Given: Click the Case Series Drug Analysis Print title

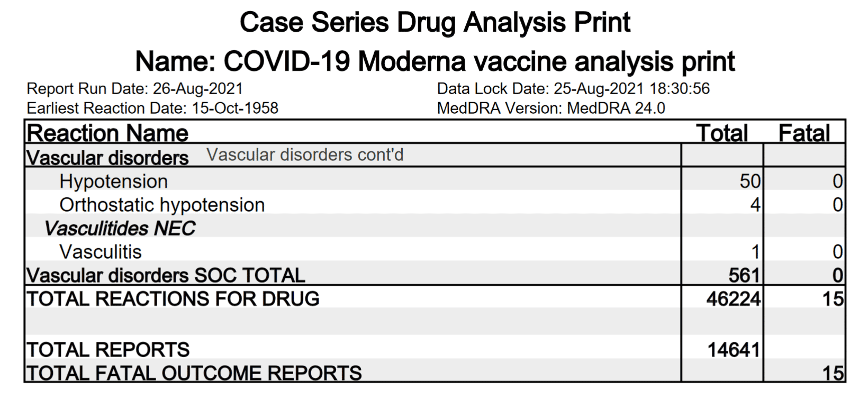Looking at the screenshot, I should [435, 23].
